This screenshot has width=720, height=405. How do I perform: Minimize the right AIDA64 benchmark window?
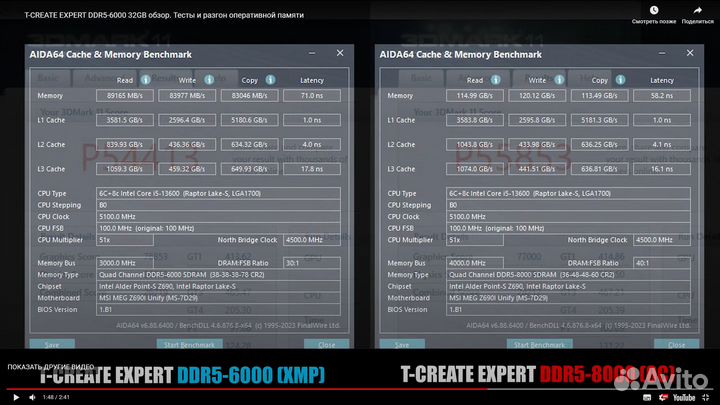pos(662,53)
